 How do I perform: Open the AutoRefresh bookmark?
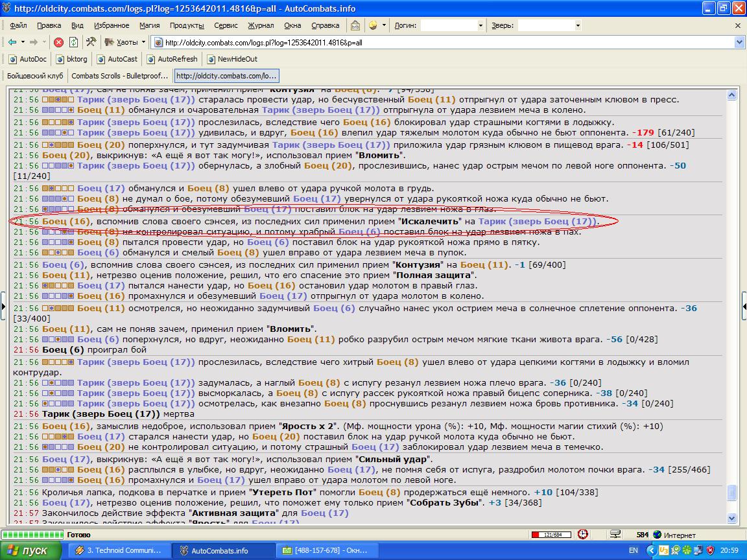coord(172,59)
